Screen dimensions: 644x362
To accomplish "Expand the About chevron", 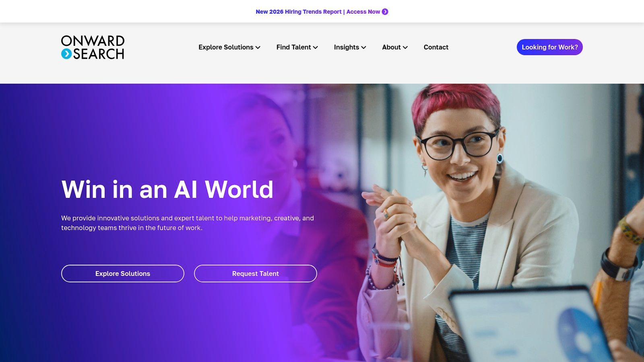I will [x=405, y=47].
